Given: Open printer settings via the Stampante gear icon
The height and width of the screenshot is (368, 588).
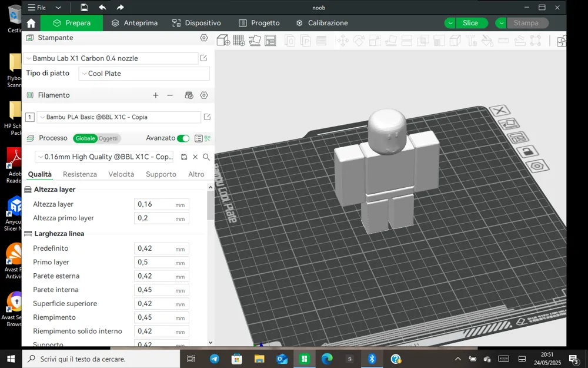Looking at the screenshot, I should 204,38.
